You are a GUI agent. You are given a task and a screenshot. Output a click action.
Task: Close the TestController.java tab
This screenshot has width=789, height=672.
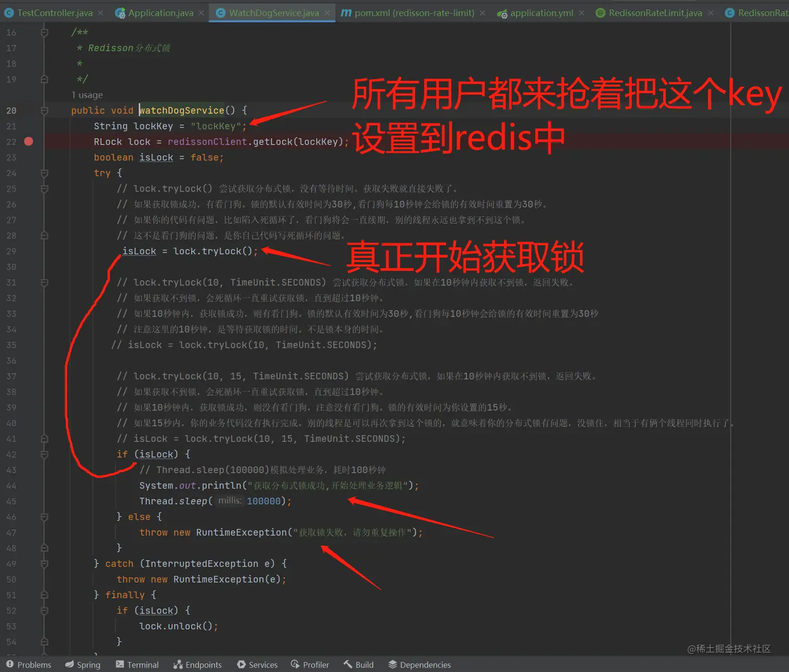(x=101, y=13)
